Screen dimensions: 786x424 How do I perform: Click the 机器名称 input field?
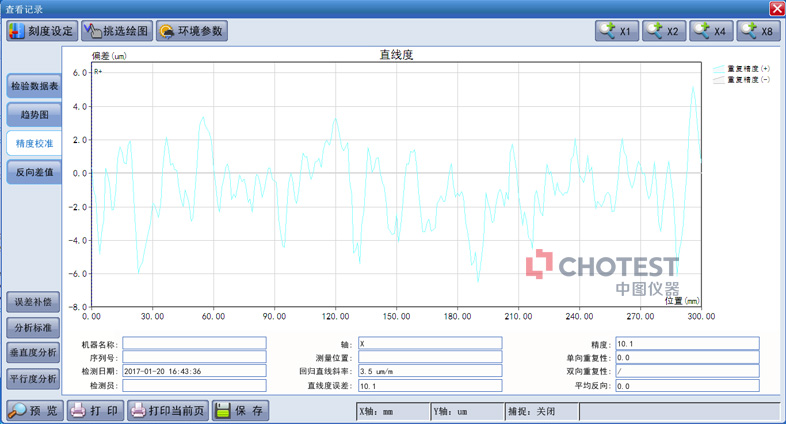pyautogui.click(x=194, y=344)
